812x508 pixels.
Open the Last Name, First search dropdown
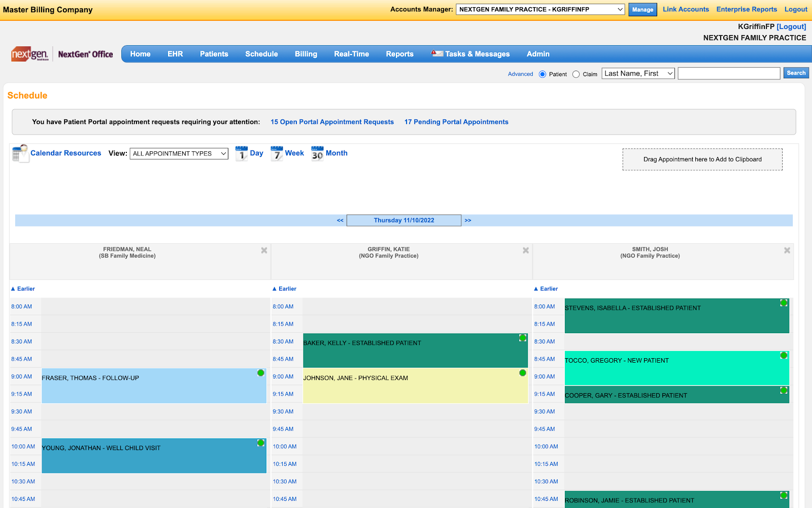click(638, 74)
